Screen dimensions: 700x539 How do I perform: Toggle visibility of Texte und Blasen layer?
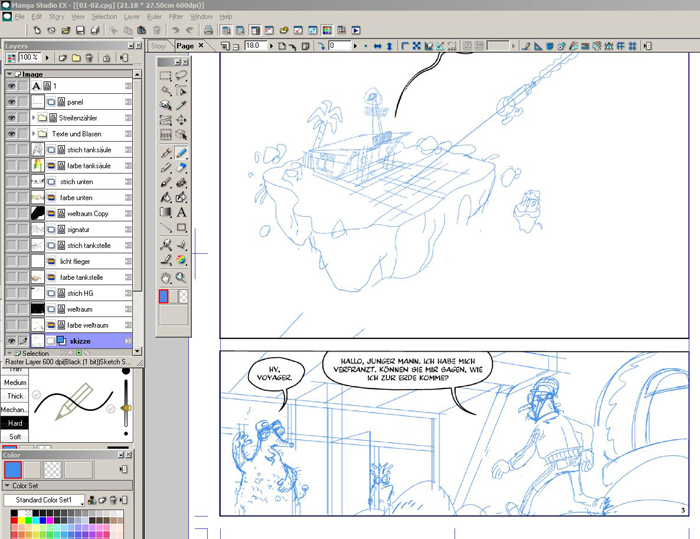click(12, 133)
